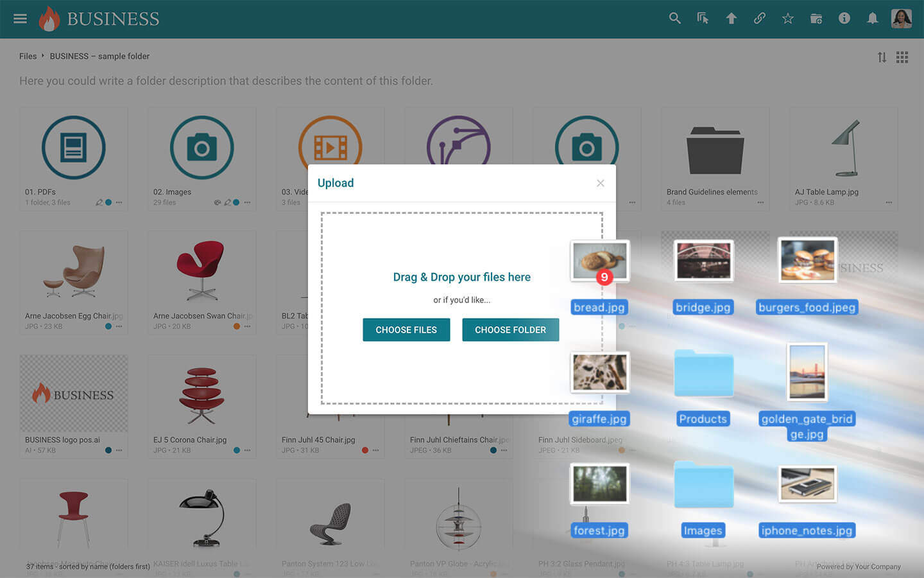The image size is (924, 578).
Task: Open the hamburger navigation menu
Action: tap(20, 19)
